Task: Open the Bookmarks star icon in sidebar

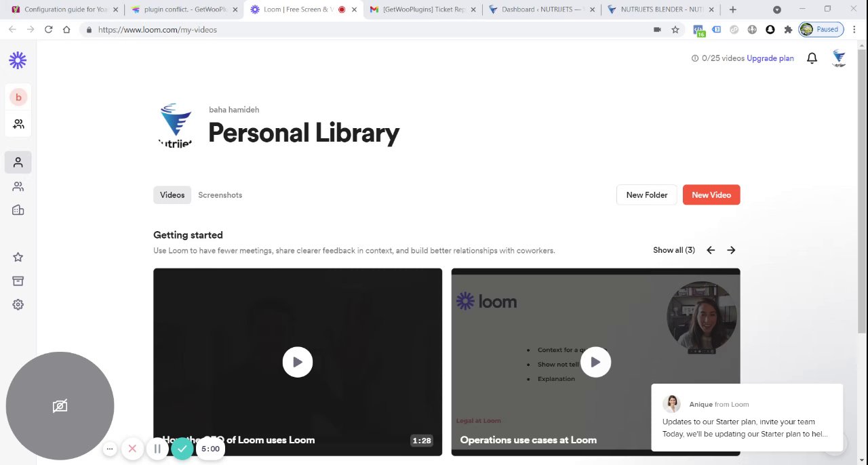Action: [18, 257]
